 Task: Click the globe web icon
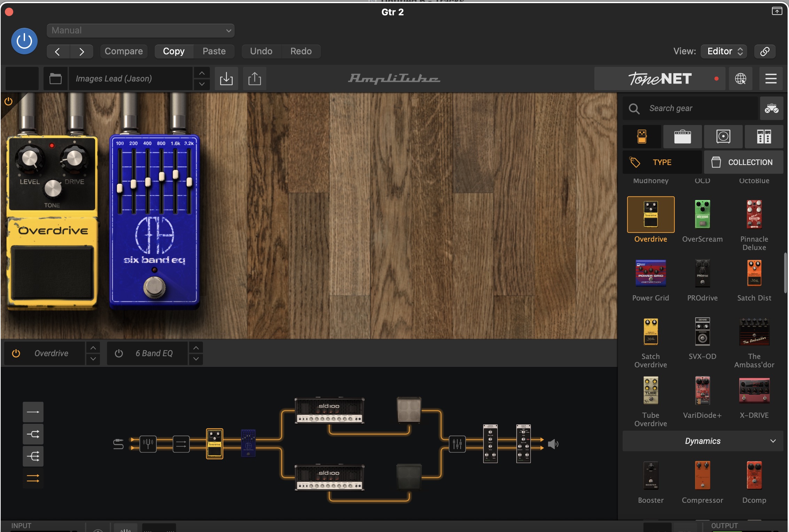tap(740, 79)
